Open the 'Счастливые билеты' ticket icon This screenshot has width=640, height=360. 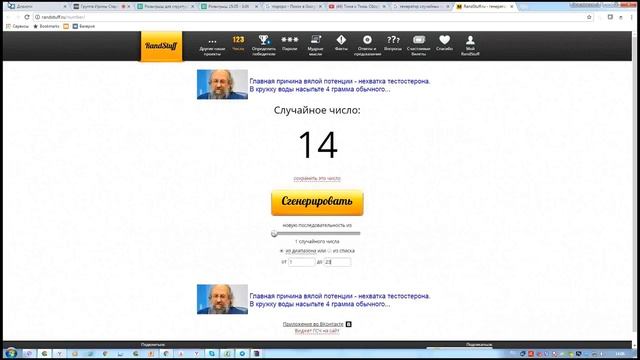419,46
